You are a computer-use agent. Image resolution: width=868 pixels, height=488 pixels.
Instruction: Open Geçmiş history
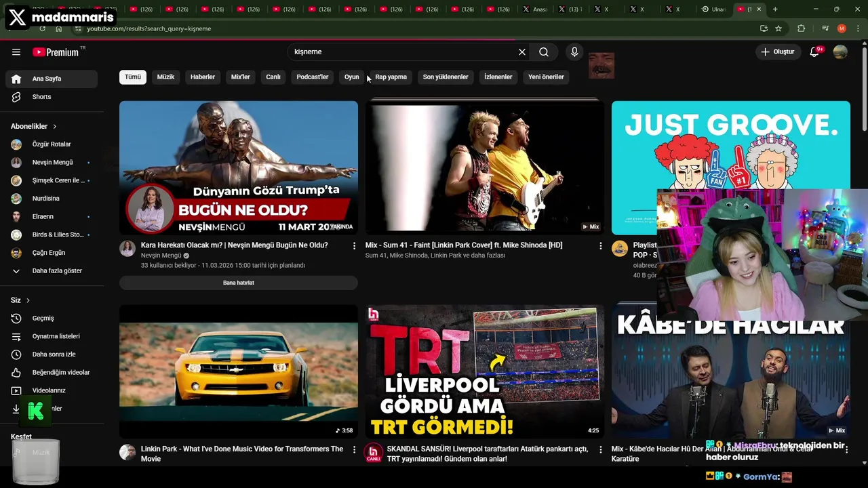[52, 318]
